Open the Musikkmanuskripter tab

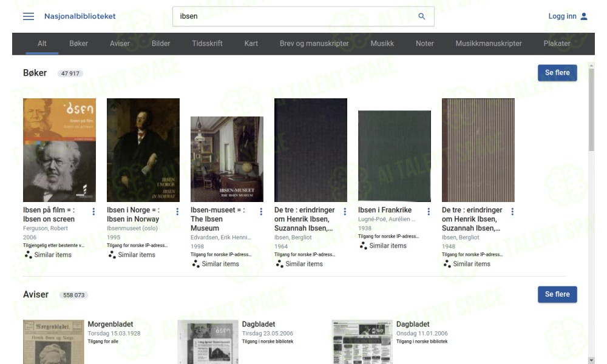tap(489, 43)
